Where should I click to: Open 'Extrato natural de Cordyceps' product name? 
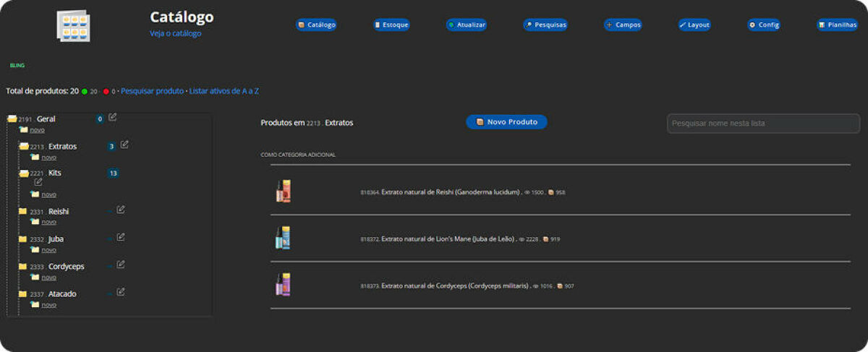(x=455, y=286)
